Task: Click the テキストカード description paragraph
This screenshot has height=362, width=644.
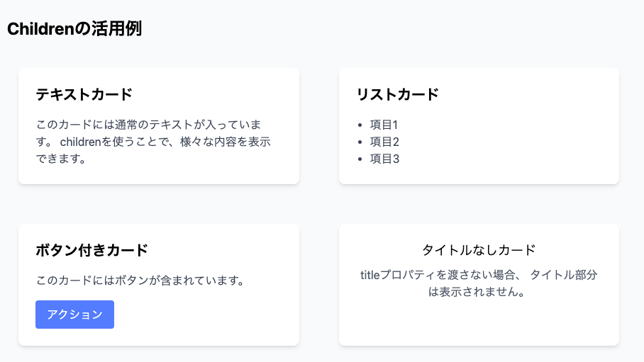Action: (153, 141)
